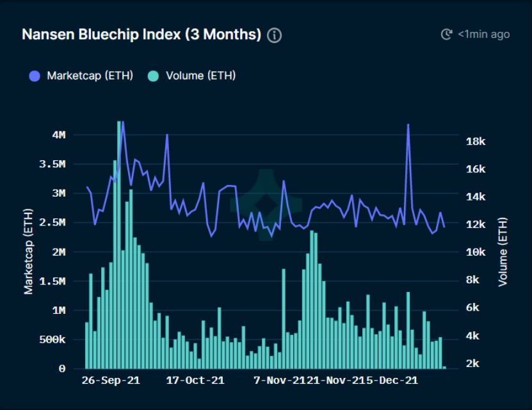Click the '26-Sep-21' x-axis label

point(111,381)
